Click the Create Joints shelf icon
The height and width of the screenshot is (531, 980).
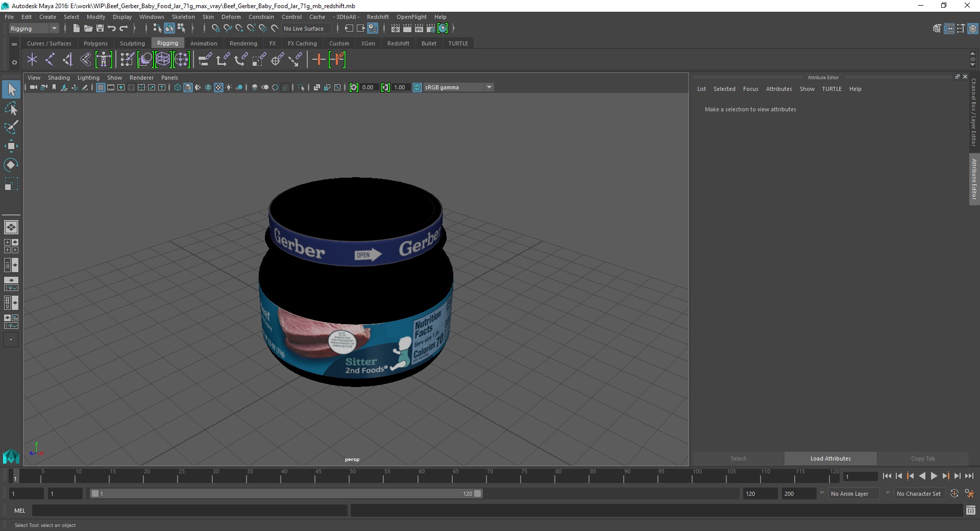click(x=50, y=60)
